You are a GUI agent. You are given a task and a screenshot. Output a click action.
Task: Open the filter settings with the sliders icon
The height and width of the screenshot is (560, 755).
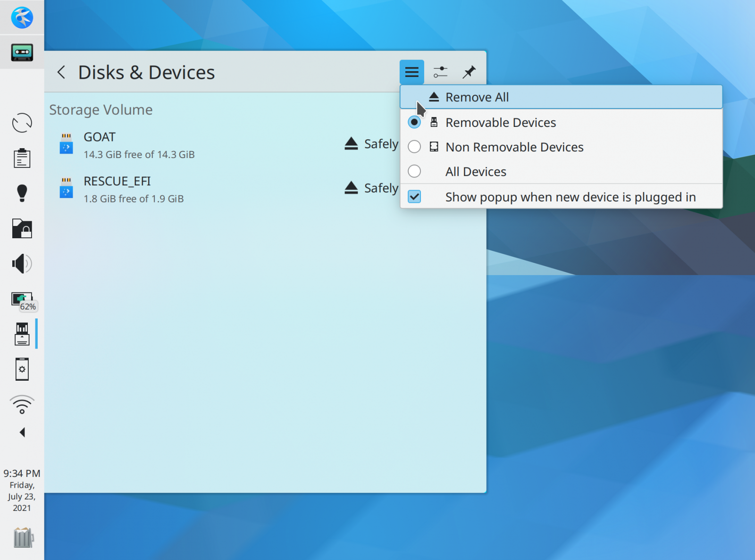(x=440, y=72)
